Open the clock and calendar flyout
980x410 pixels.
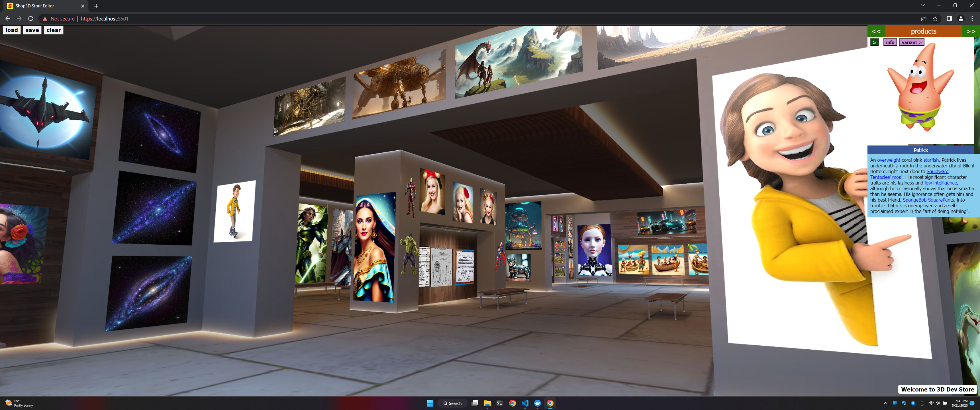(959, 403)
